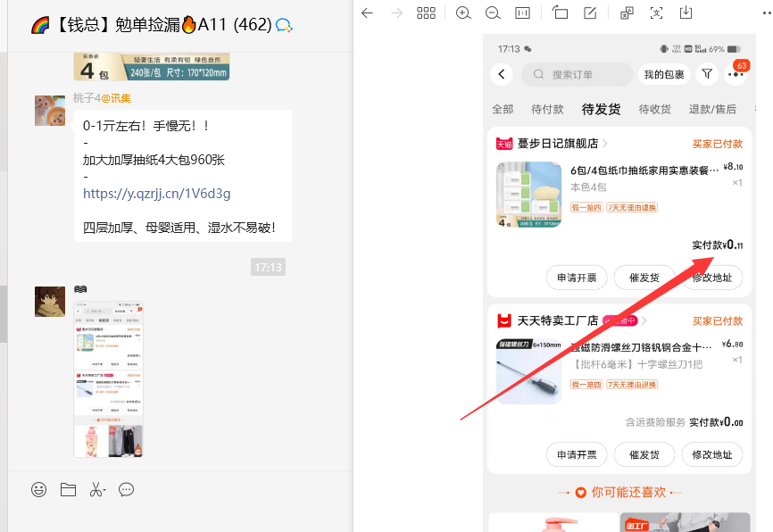
Task: Open the chat message history icon
Action: click(x=126, y=489)
